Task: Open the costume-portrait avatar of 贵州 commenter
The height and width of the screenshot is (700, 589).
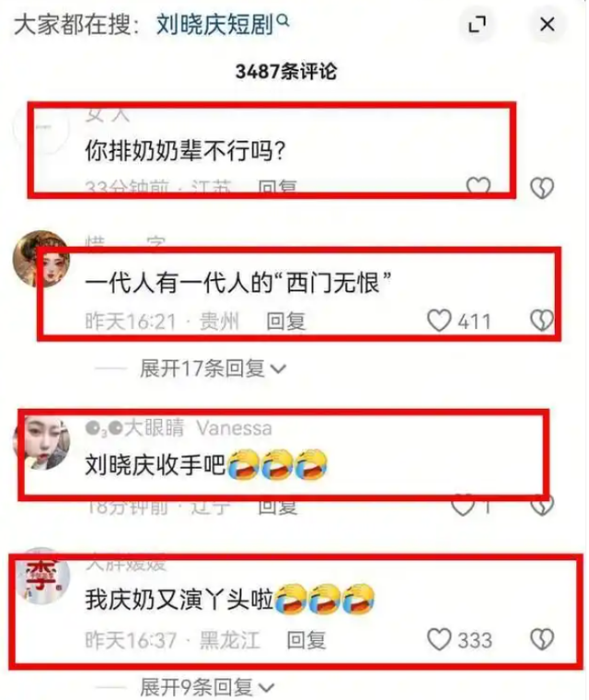Action: click(41, 259)
